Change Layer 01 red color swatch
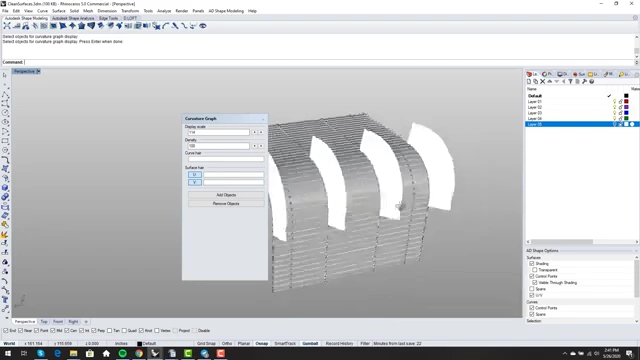 point(627,102)
